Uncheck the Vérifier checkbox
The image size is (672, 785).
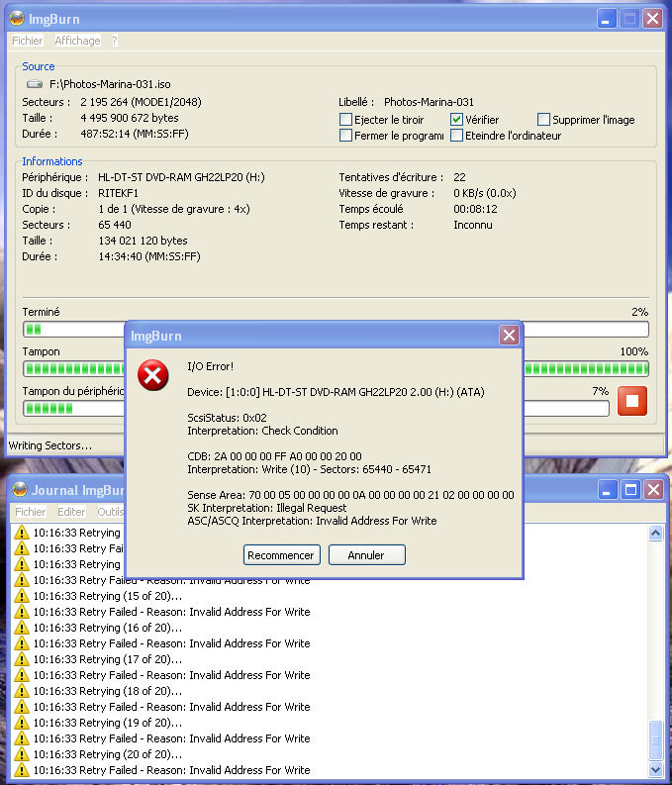pyautogui.click(x=457, y=120)
